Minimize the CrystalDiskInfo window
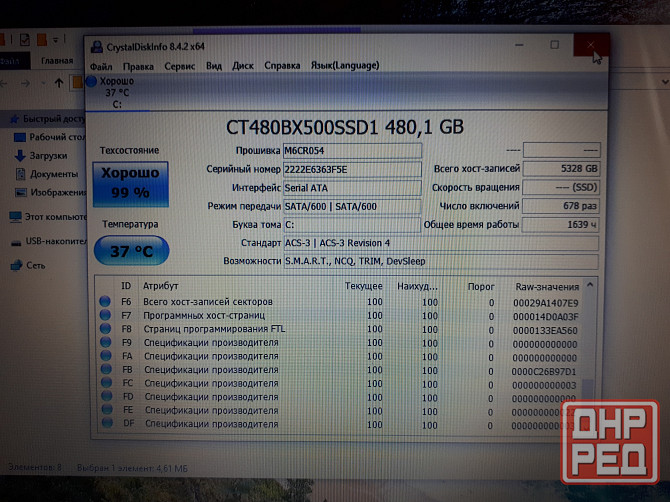 coord(519,45)
